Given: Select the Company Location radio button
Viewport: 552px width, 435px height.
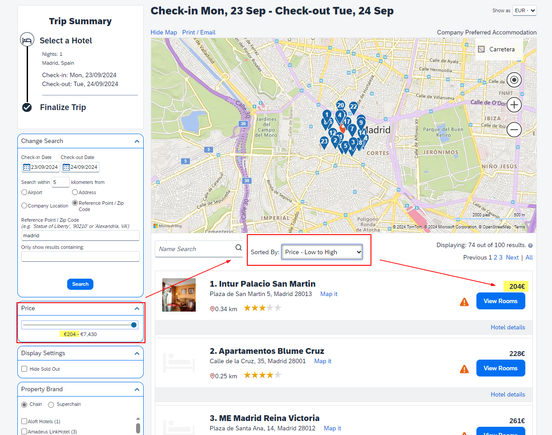Looking at the screenshot, I should point(24,205).
